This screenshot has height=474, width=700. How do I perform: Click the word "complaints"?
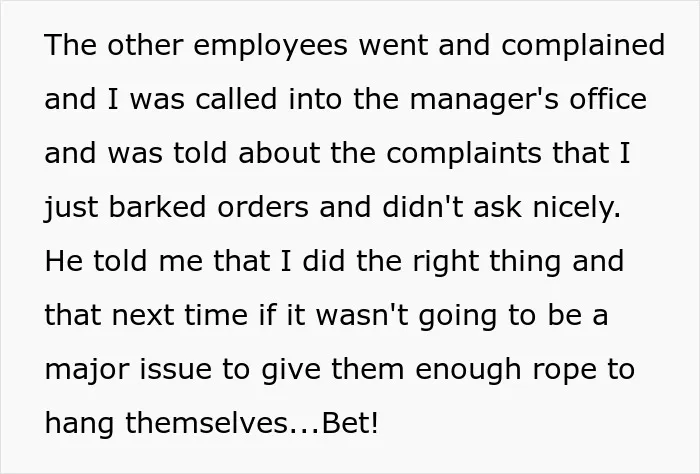464,154
